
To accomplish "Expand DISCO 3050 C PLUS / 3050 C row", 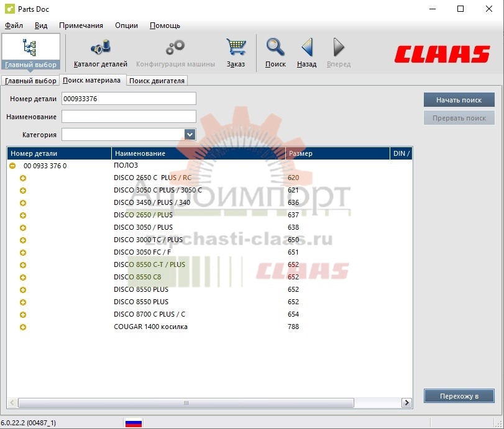I will click(x=23, y=191).
